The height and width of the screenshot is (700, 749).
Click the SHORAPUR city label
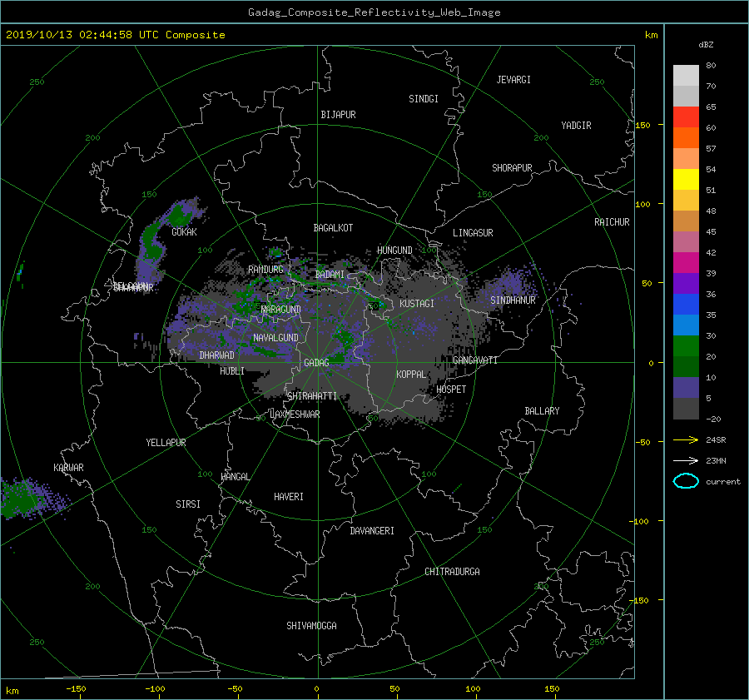(x=512, y=167)
